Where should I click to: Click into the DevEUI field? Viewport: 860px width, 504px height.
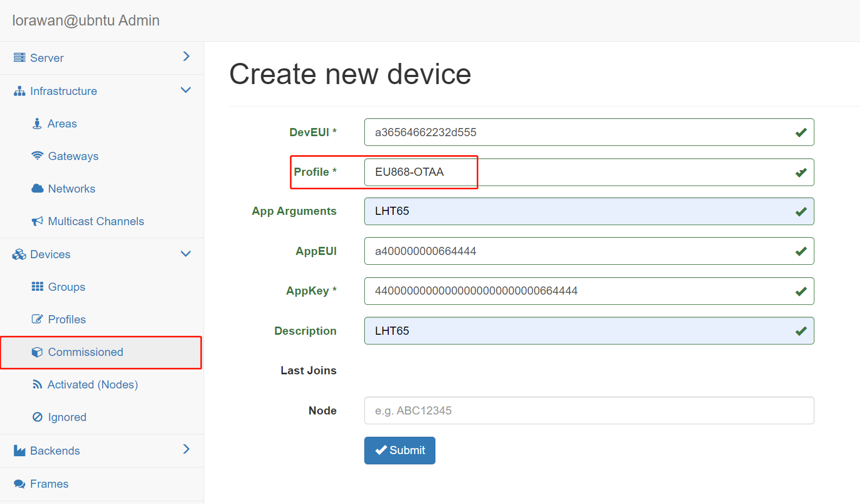(x=589, y=132)
